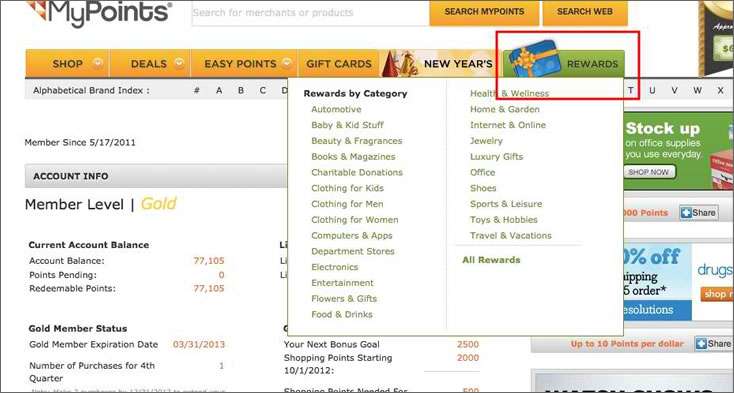Select brand index letter W
This screenshot has height=393, width=734.
697,90
